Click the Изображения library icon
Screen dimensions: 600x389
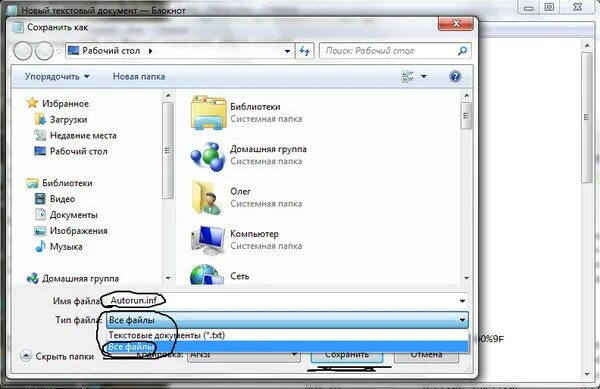(40, 231)
